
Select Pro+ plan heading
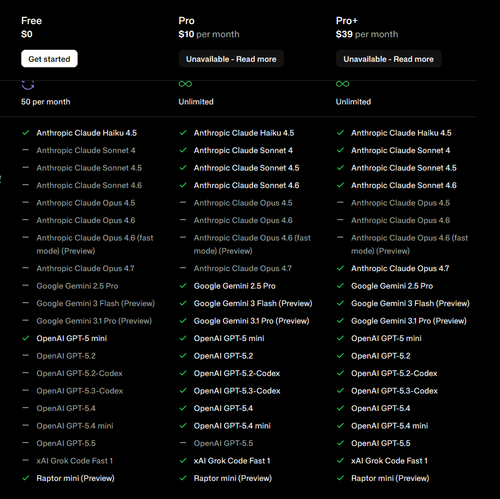[x=347, y=21]
